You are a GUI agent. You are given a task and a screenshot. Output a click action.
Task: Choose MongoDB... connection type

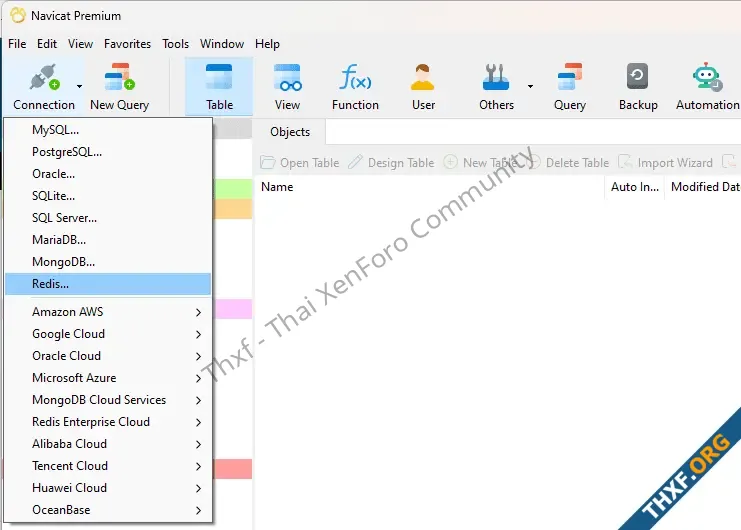pos(108,262)
